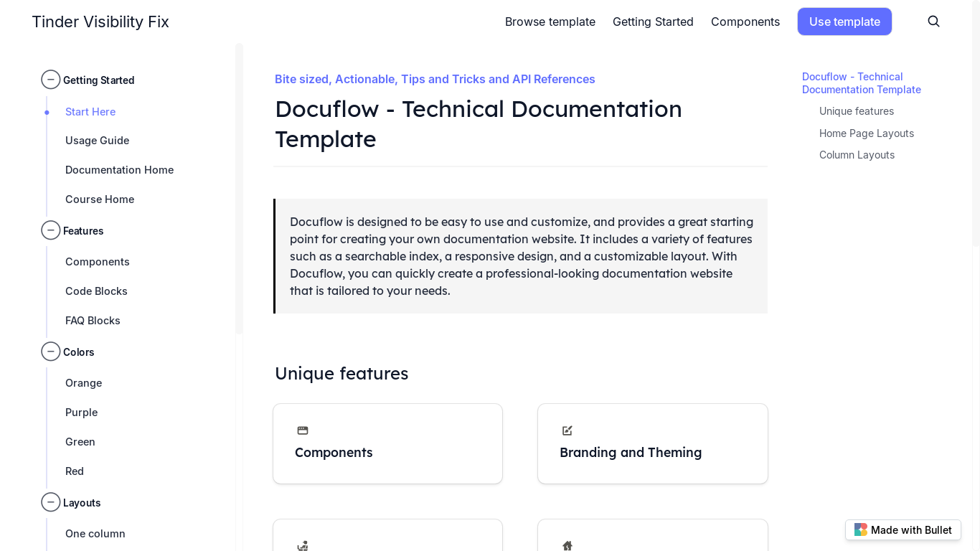Open the Documentation Home page
This screenshot has width=980, height=551.
click(x=120, y=170)
